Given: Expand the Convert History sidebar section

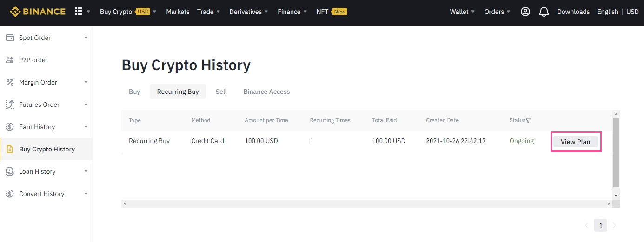Looking at the screenshot, I should tap(86, 194).
